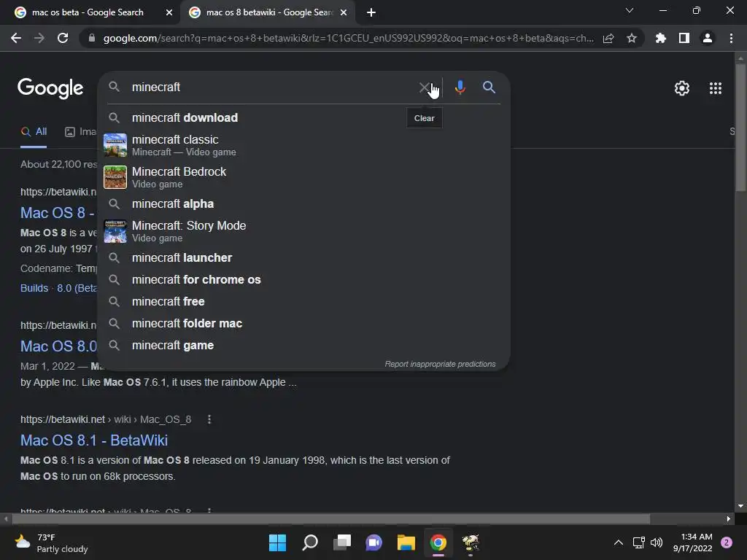This screenshot has width=747, height=560.
Task: Choose the 'minecraft folder mac' suggestion
Action: click(303, 323)
